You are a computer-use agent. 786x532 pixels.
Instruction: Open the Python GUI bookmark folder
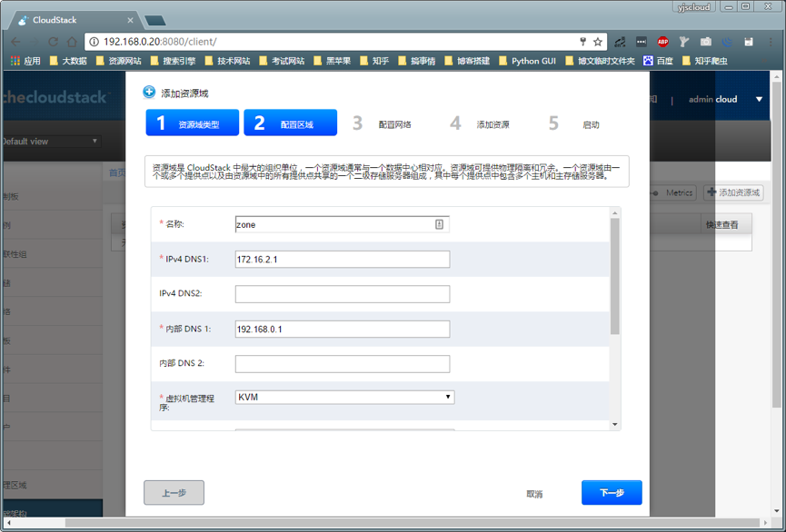527,61
